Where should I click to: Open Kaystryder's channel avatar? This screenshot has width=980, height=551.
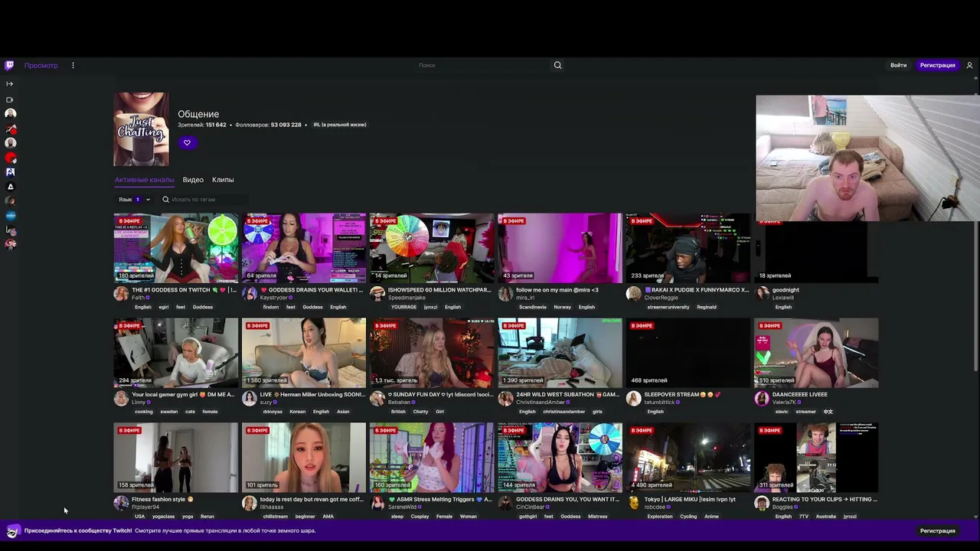click(249, 294)
